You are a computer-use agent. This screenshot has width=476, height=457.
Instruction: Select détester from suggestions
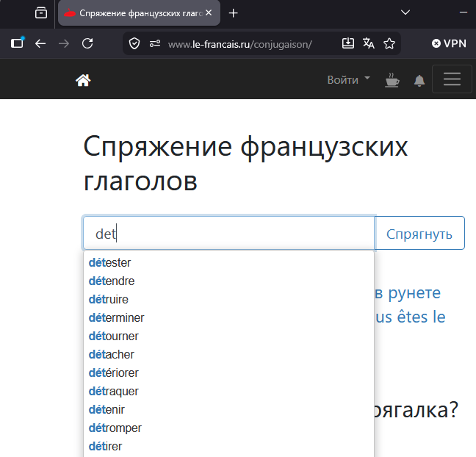pos(229,262)
